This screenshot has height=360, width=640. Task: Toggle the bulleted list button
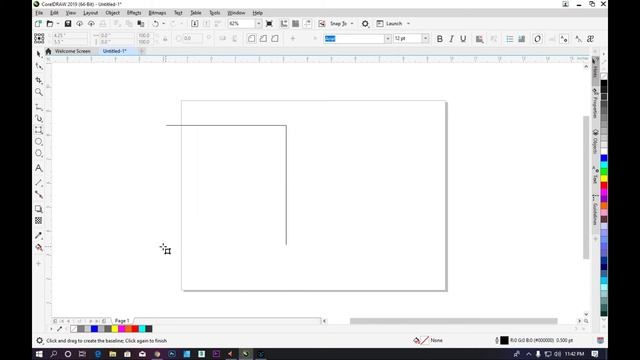coord(510,39)
